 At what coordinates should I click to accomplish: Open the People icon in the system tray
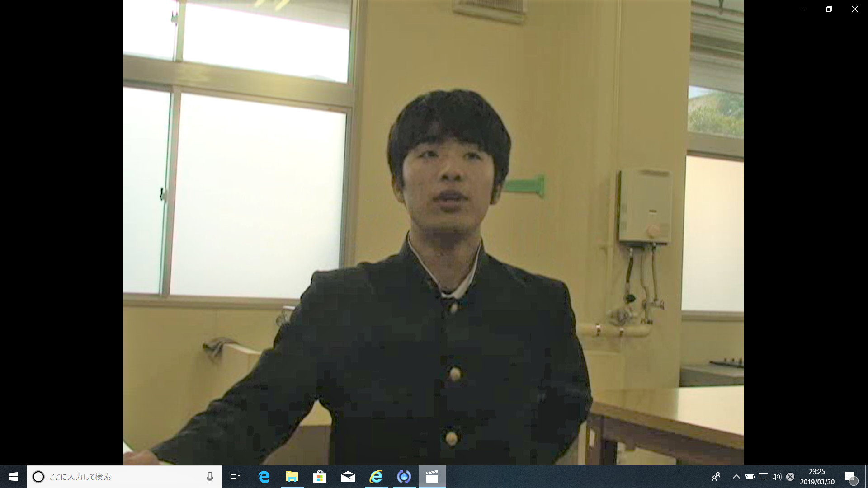click(716, 477)
